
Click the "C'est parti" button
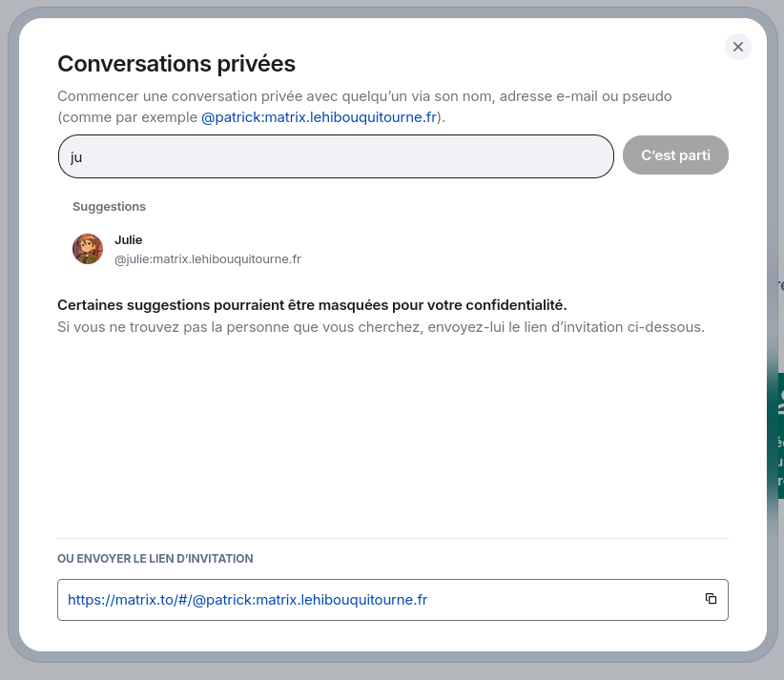coord(675,155)
